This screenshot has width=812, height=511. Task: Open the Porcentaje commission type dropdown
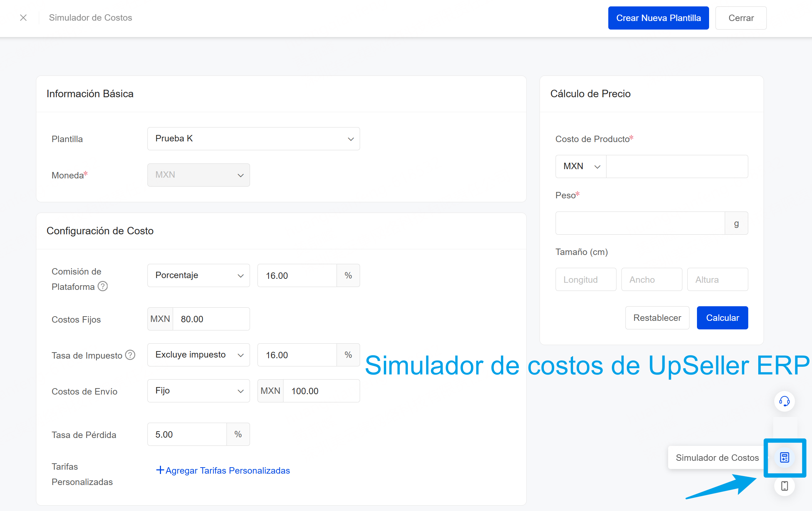click(x=199, y=275)
